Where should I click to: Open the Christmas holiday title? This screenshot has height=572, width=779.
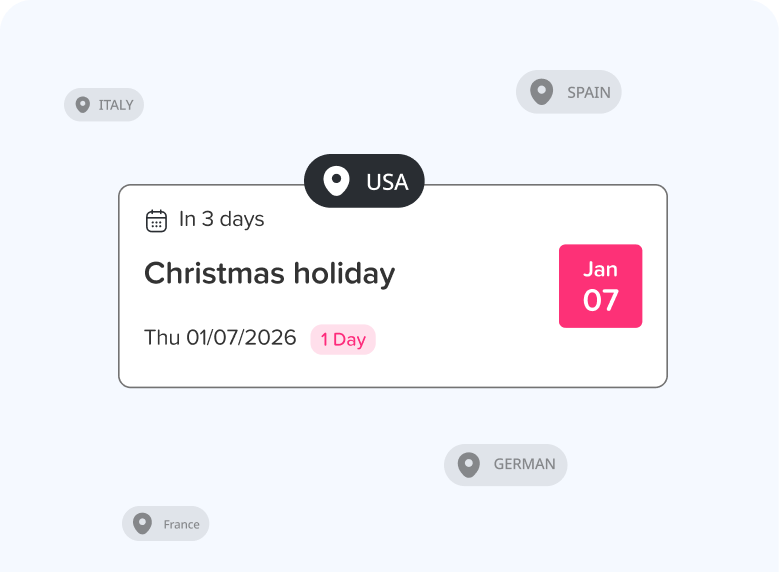[270, 273]
